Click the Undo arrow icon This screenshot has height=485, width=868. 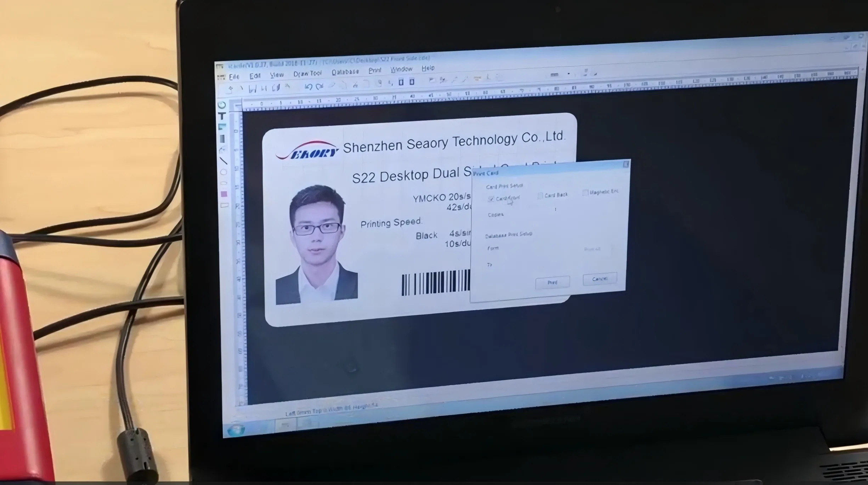(308, 87)
